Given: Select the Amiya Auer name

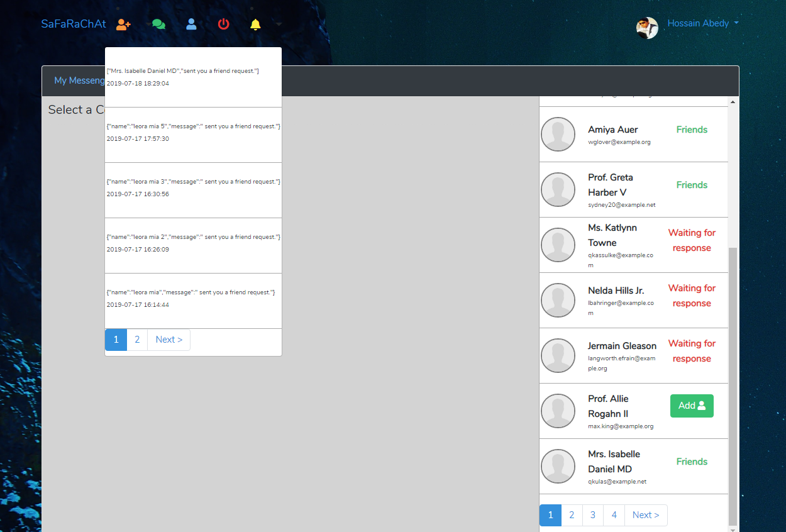Looking at the screenshot, I should coord(613,130).
